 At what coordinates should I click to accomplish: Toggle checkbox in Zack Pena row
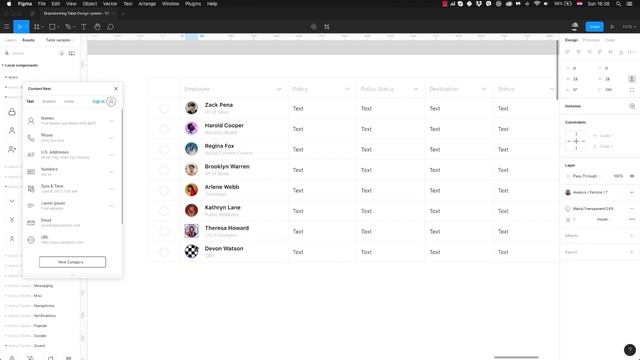[x=164, y=108]
